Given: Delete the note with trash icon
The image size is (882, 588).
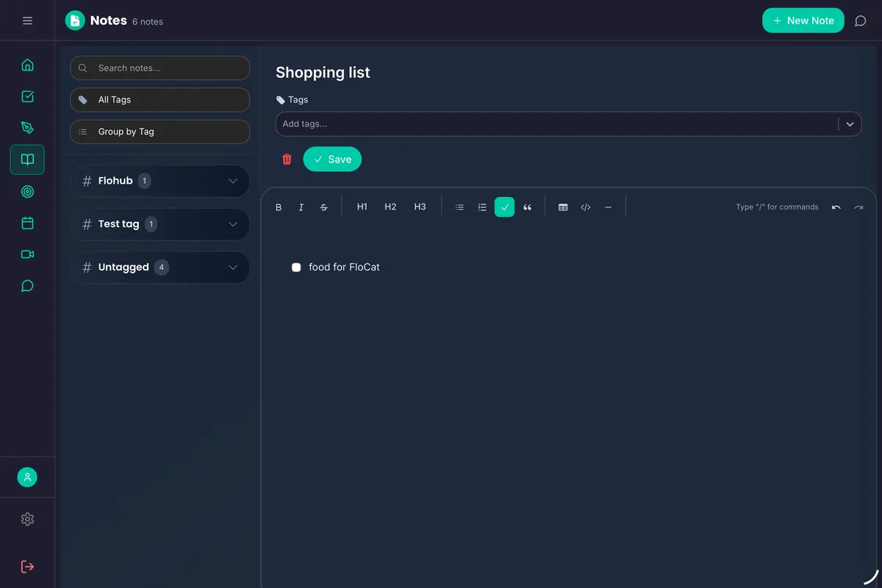Looking at the screenshot, I should point(287,159).
